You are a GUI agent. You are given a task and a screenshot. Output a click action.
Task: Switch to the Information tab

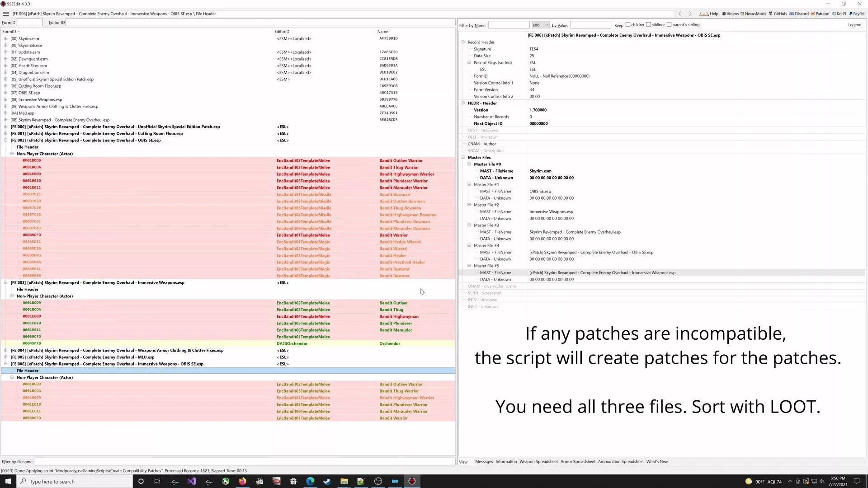coord(506,461)
